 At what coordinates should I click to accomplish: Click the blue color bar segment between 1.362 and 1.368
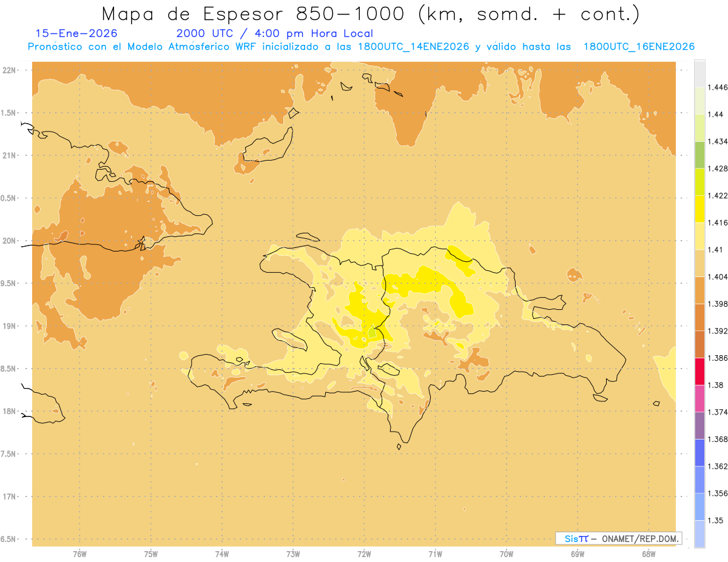[699, 453]
